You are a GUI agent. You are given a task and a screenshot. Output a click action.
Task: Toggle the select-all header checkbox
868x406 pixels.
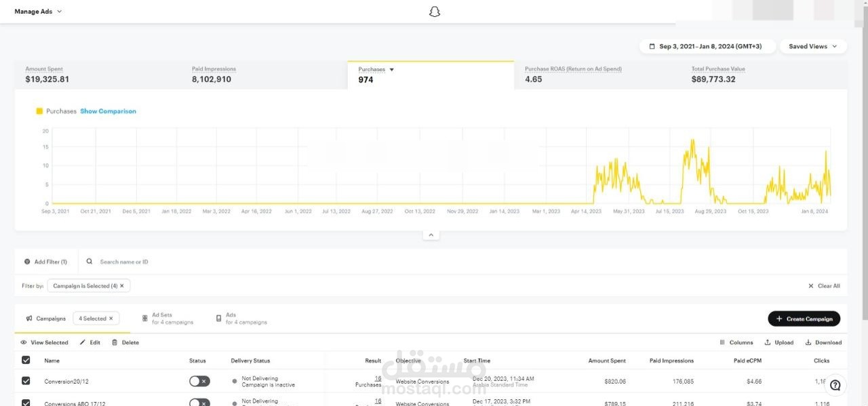[26, 360]
